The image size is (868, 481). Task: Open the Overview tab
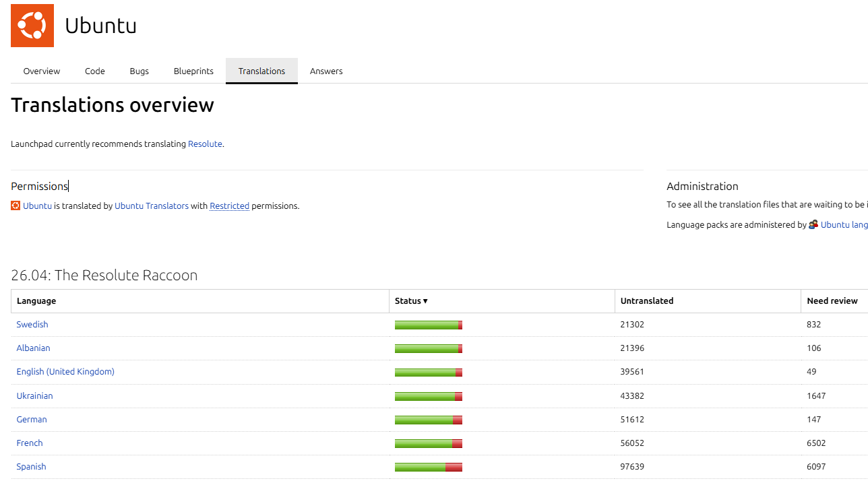click(x=42, y=71)
